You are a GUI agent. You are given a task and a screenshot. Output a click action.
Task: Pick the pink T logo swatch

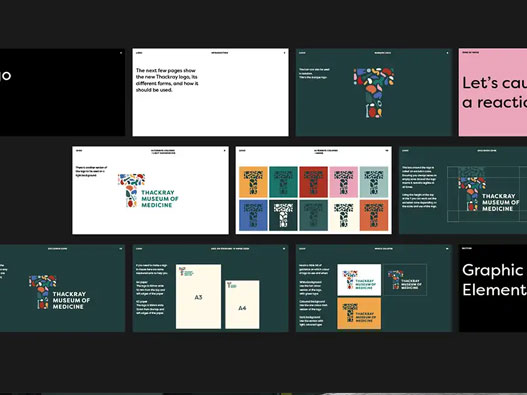(343, 182)
